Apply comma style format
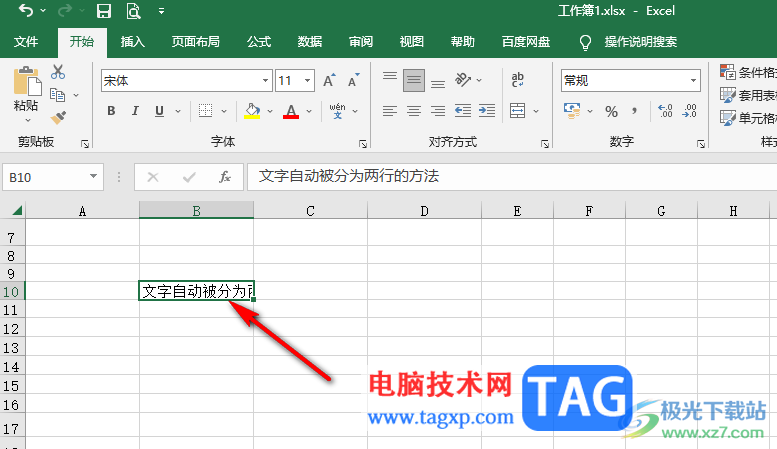The width and height of the screenshot is (777, 449). tap(635, 111)
